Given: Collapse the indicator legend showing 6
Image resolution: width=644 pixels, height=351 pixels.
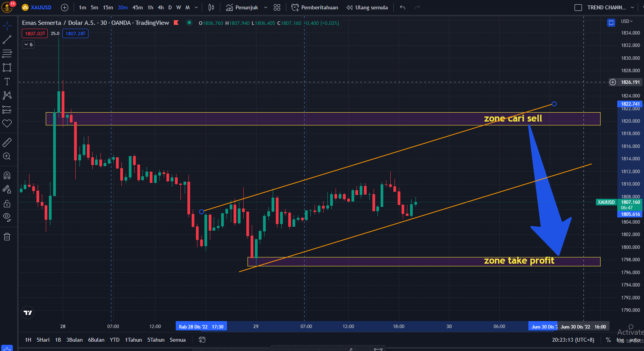Looking at the screenshot, I should click(x=29, y=45).
